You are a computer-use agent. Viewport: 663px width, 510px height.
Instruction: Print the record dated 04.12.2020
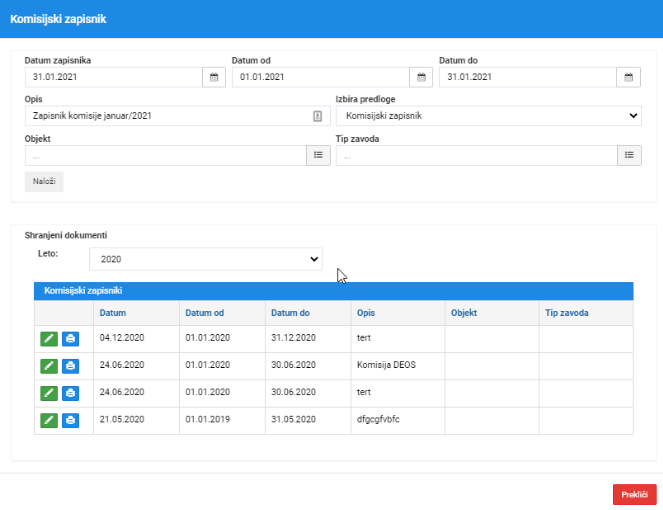coord(71,339)
